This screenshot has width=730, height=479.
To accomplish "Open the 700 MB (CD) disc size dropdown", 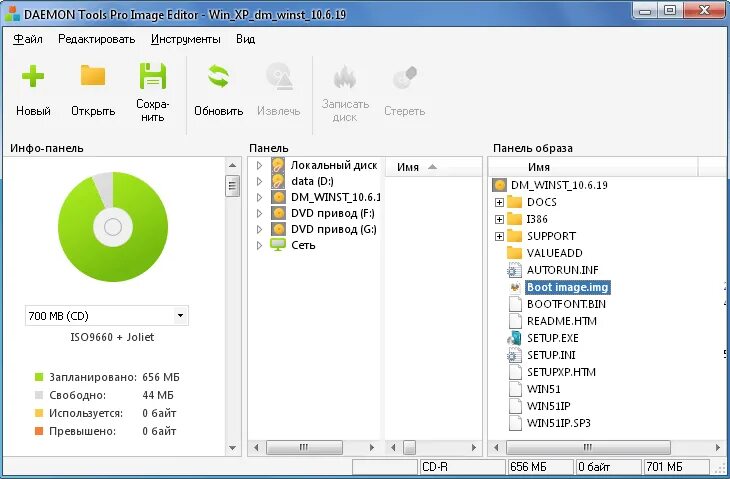I will pyautogui.click(x=180, y=316).
